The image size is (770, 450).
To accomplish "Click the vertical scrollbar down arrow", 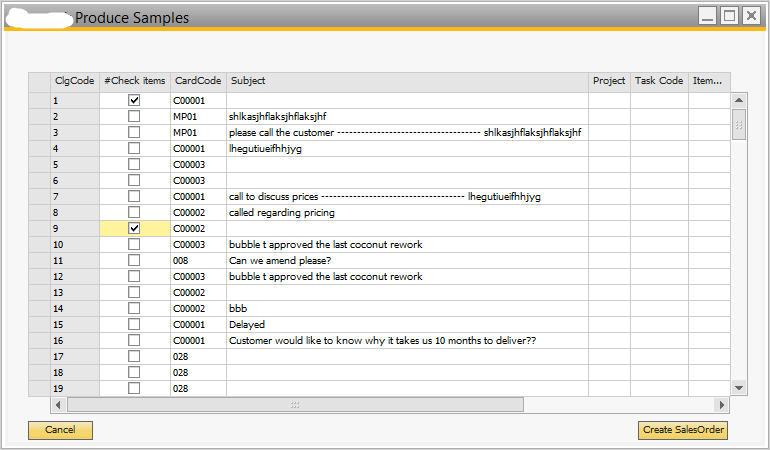I will (x=739, y=387).
